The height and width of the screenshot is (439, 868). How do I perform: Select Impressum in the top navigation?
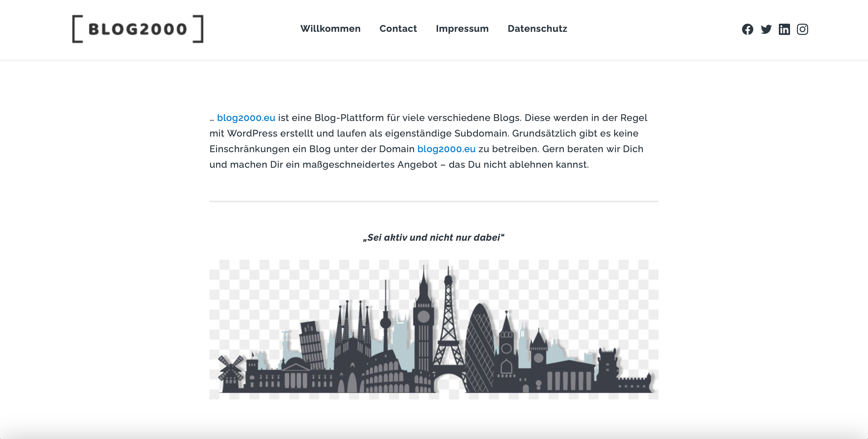click(462, 29)
